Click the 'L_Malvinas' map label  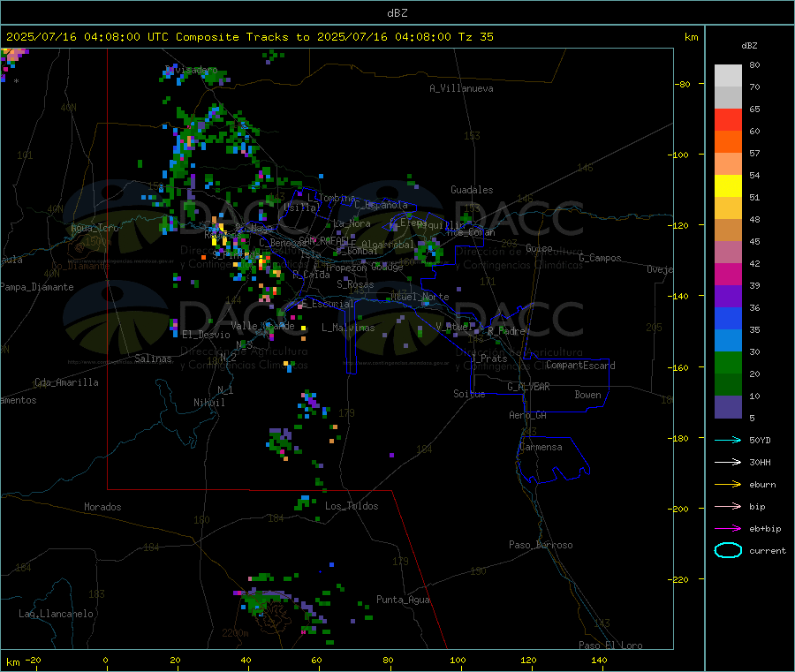[x=348, y=328]
